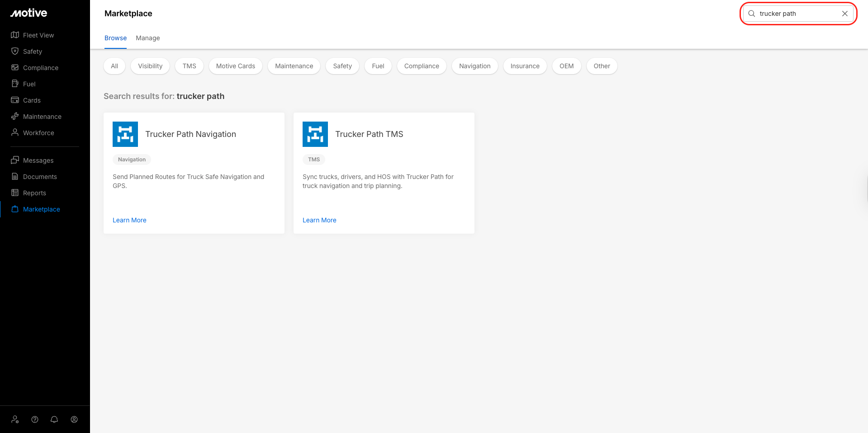Click into the marketplace search field

coord(796,14)
